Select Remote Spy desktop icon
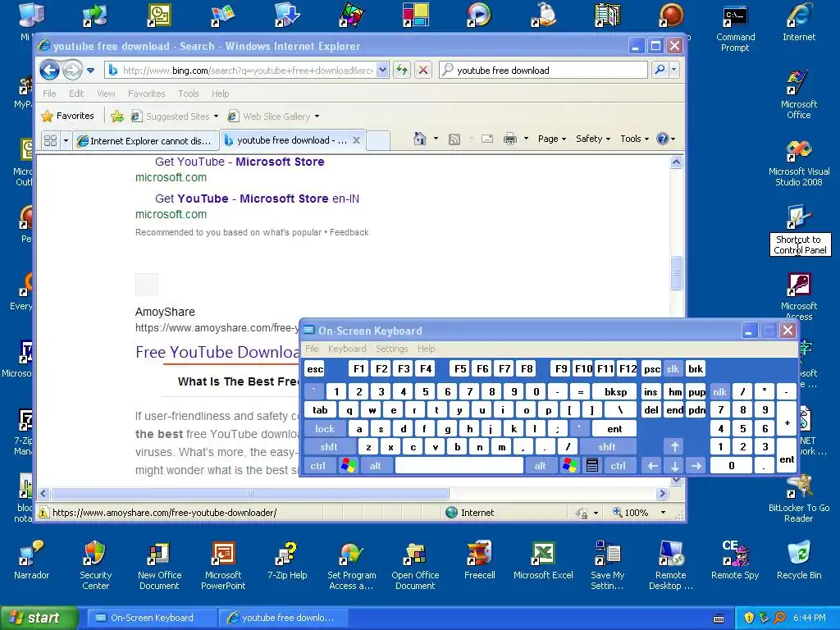840x630 pixels. (735, 561)
